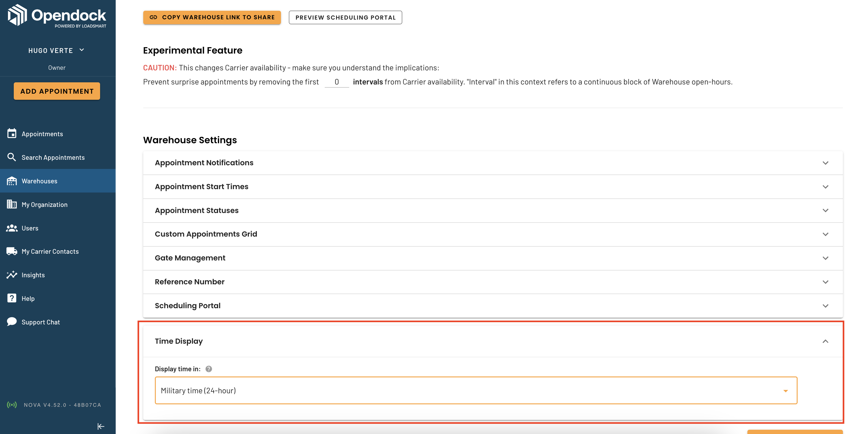The width and height of the screenshot is (868, 434).
Task: Click the link icon on Copy Warehouse button
Action: coord(153,17)
